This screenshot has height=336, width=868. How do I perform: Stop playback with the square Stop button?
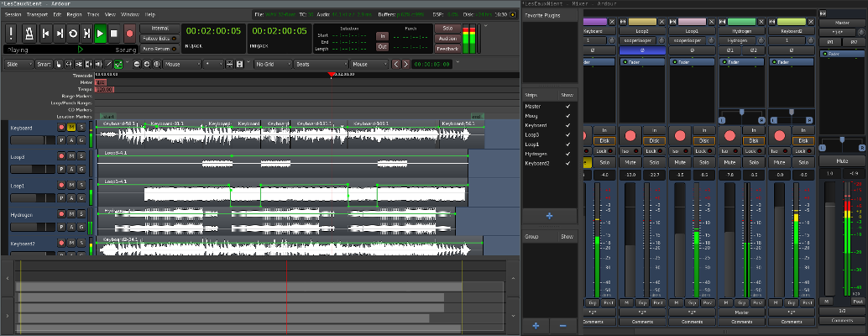[114, 34]
